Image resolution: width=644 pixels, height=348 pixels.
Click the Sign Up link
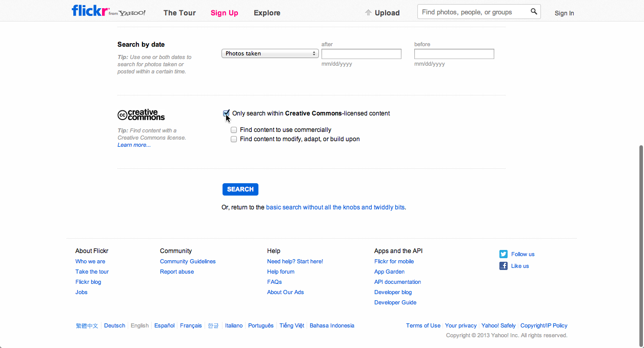pyautogui.click(x=224, y=13)
